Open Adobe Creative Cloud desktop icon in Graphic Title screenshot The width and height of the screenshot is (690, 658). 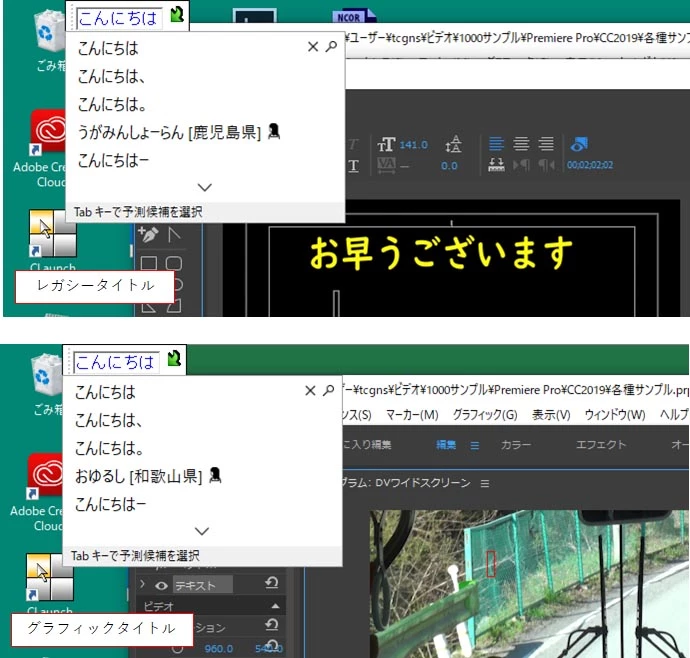[x=45, y=476]
